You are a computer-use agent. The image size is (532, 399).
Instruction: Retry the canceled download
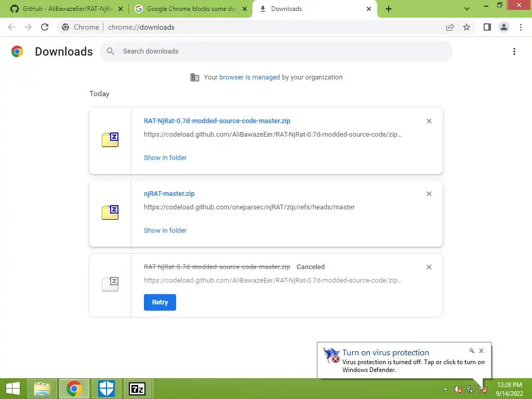pos(160,302)
